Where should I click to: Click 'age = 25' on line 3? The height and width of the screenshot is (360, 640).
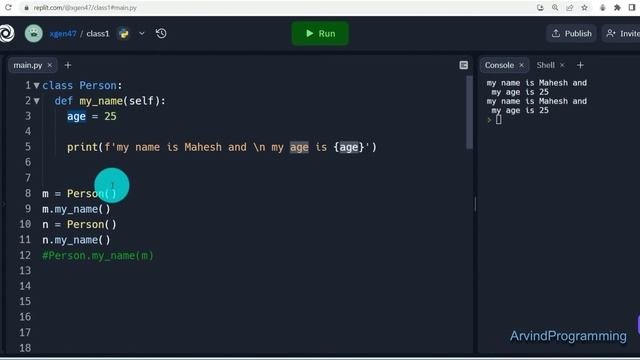click(x=92, y=116)
